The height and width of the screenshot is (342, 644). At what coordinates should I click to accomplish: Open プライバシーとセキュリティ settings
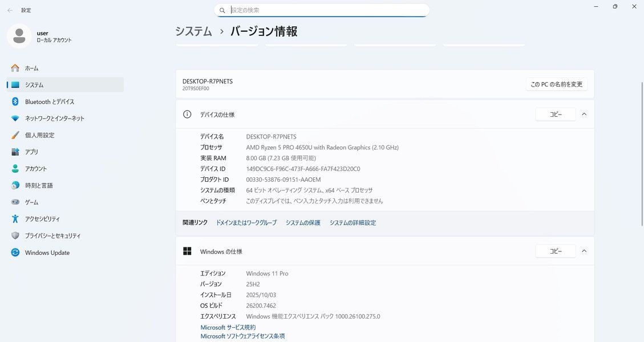click(x=15, y=235)
